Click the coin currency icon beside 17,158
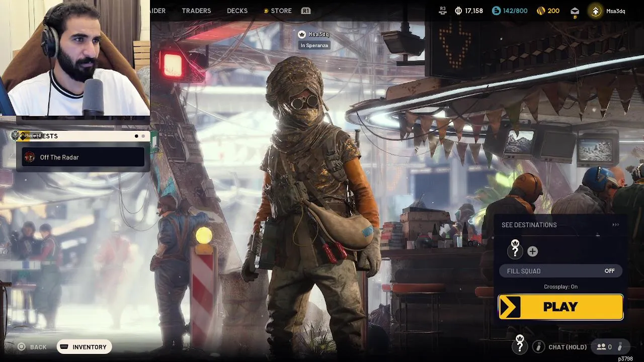 [x=458, y=11]
